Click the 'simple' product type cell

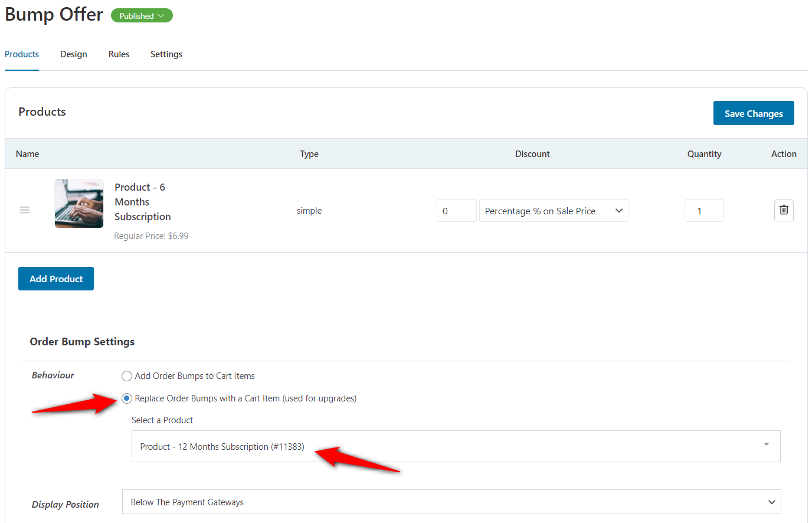click(x=309, y=211)
